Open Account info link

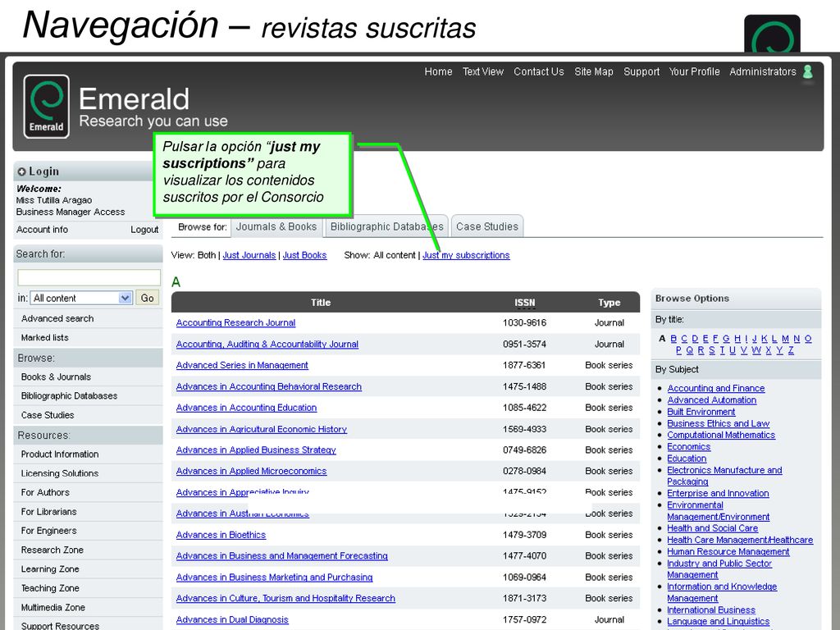point(43,230)
